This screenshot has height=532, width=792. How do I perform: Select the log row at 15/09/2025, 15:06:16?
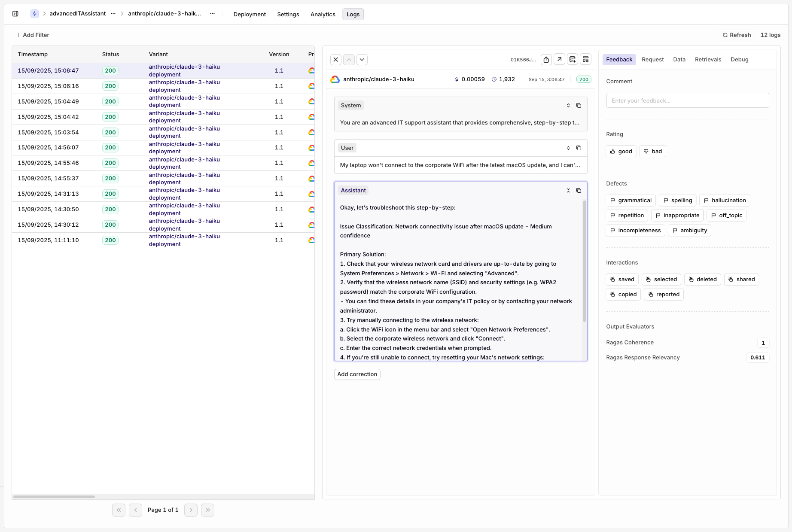(x=163, y=86)
